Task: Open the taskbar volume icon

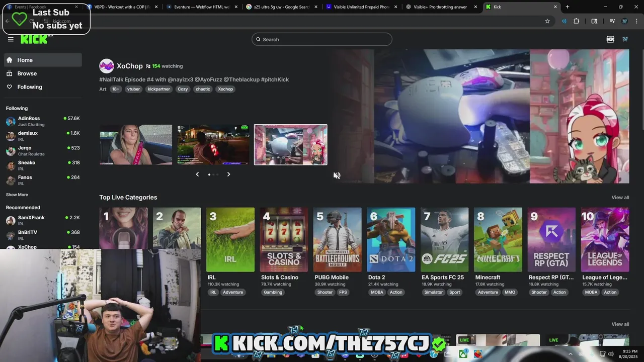Action: [x=610, y=354]
